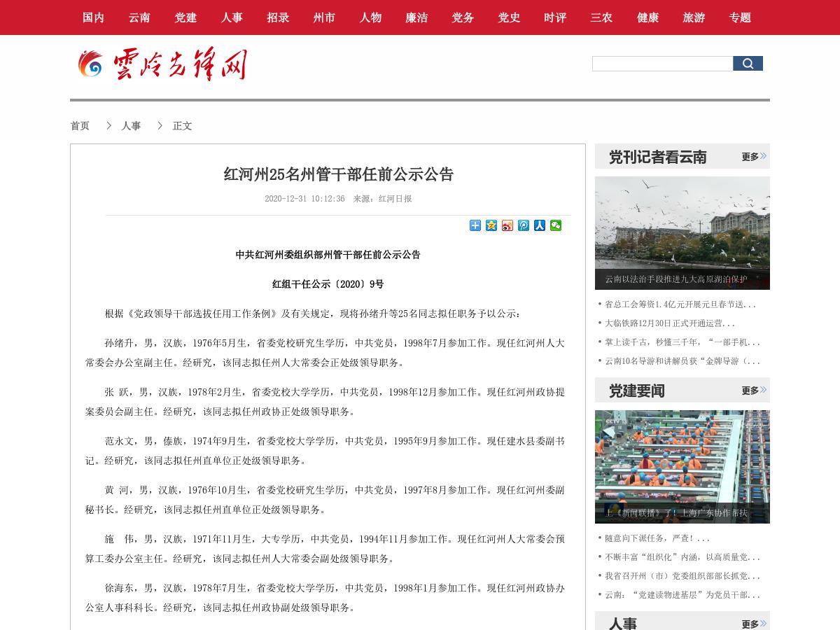Open news 省总工会筹资1.4亿元开展元旦春节送
Image resolution: width=840 pixels, height=630 pixels.
point(680,304)
